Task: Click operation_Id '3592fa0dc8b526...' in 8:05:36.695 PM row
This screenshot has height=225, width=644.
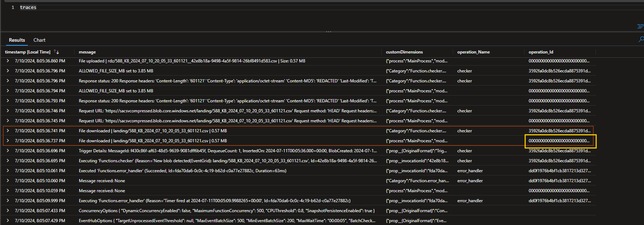Action: (559, 161)
